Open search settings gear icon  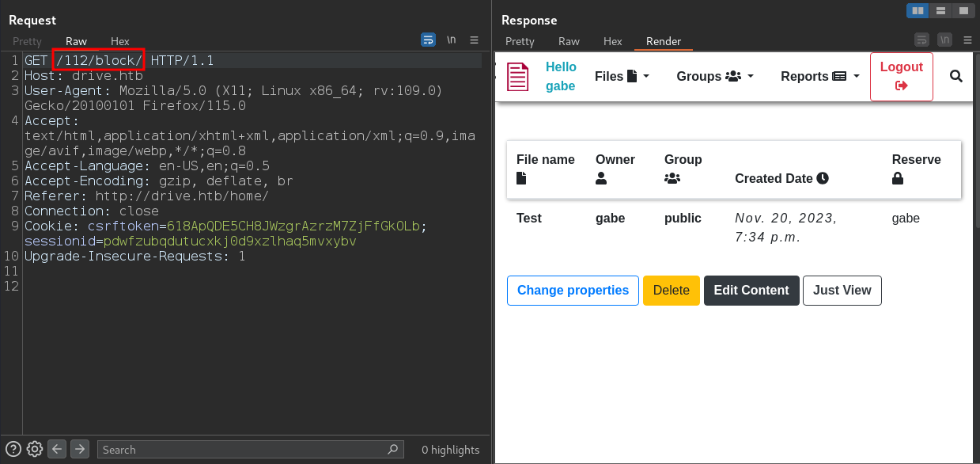point(34,449)
